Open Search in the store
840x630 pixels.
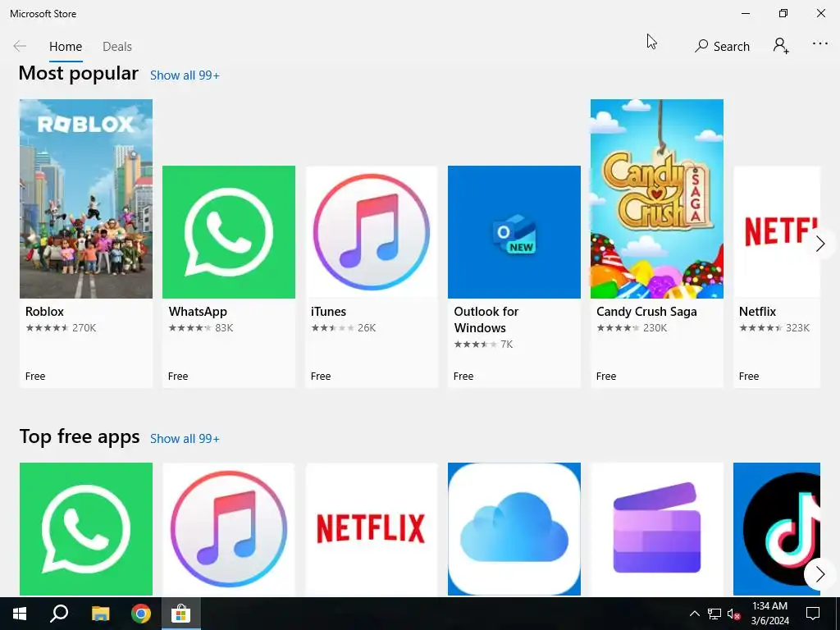[722, 46]
